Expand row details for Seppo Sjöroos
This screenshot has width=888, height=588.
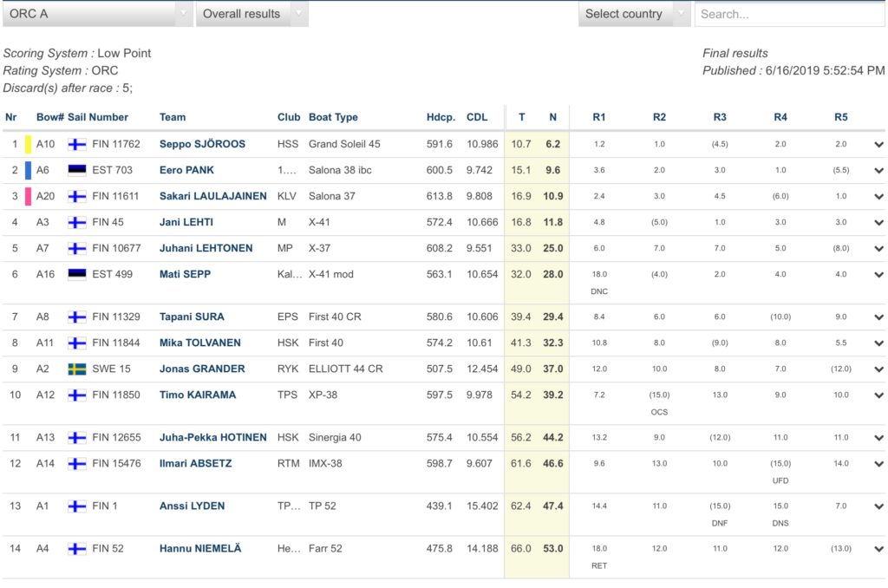pyautogui.click(x=879, y=145)
